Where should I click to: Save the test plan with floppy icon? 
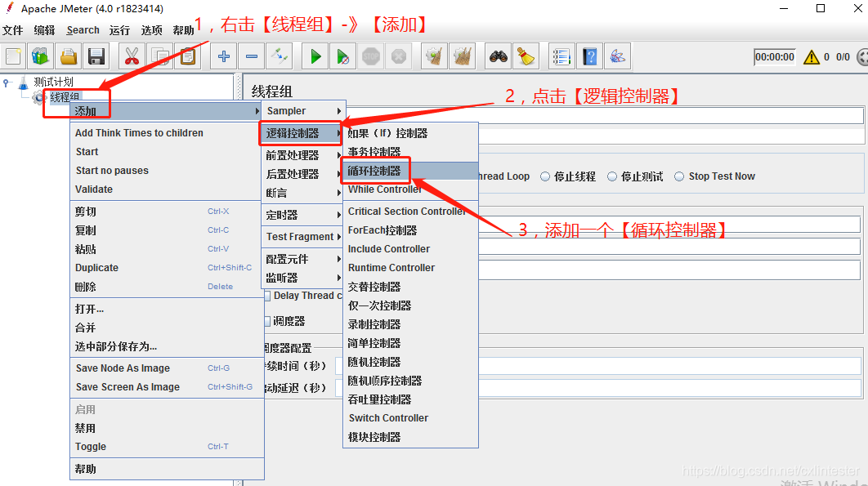click(96, 56)
